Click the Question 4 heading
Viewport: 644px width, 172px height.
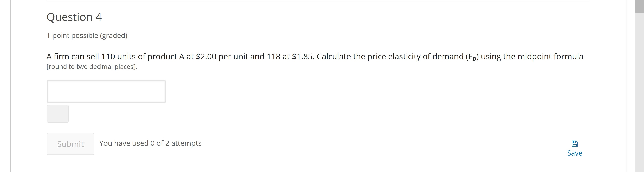pyautogui.click(x=74, y=17)
